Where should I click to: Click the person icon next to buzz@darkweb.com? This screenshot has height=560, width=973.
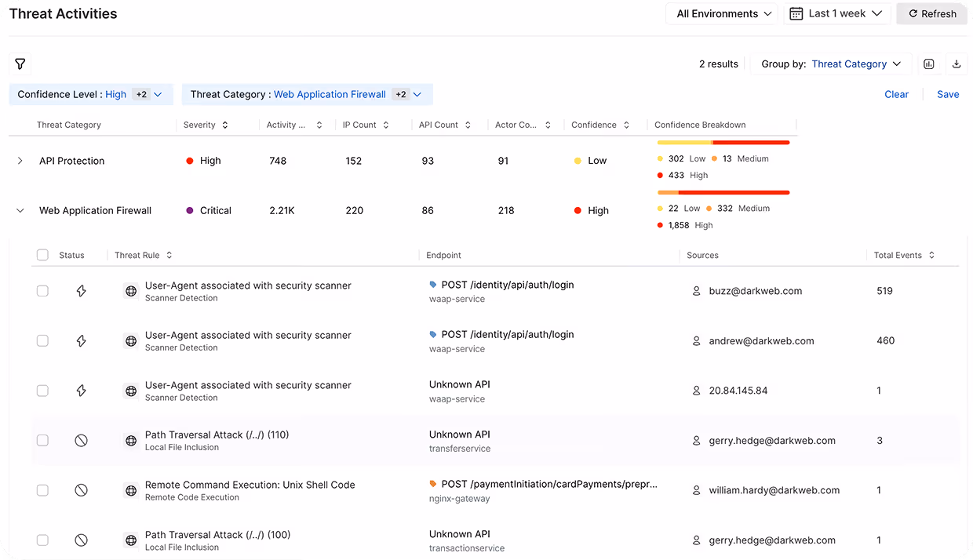coord(696,290)
